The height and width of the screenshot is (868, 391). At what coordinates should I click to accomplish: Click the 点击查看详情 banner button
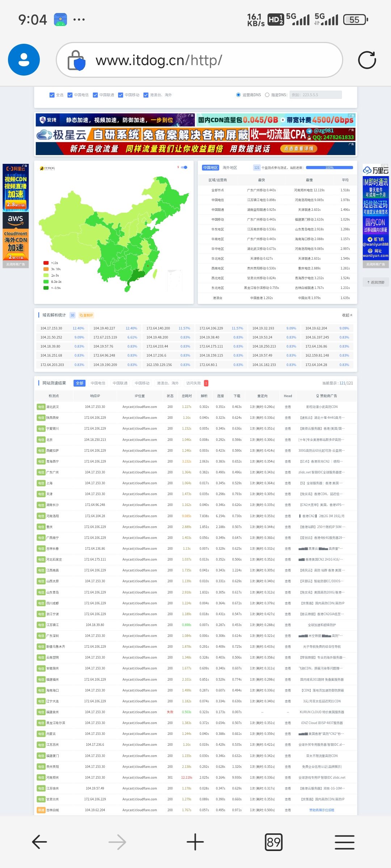(299, 149)
